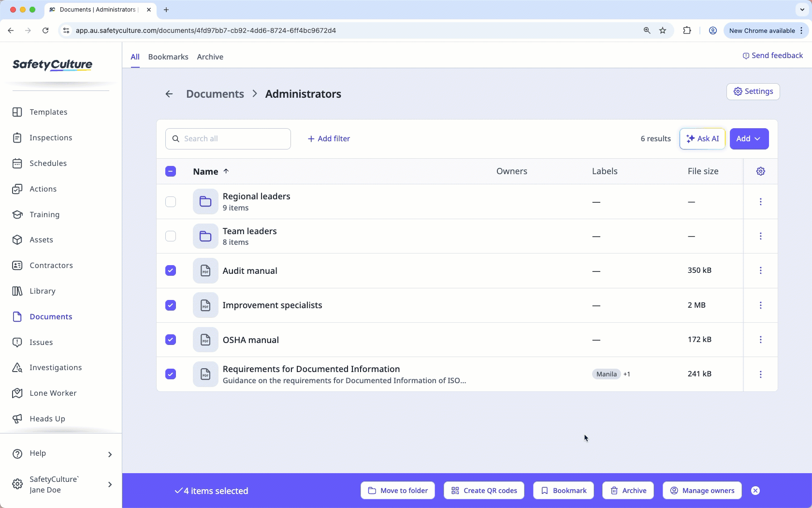
Task: Check the Team leaders folder checkbox
Action: pyautogui.click(x=171, y=236)
